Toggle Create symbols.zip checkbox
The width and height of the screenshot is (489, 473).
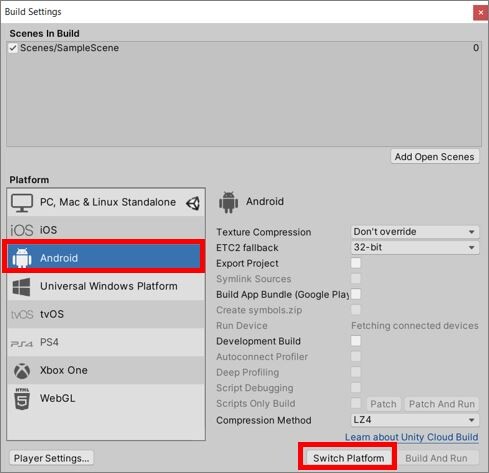pyautogui.click(x=356, y=310)
